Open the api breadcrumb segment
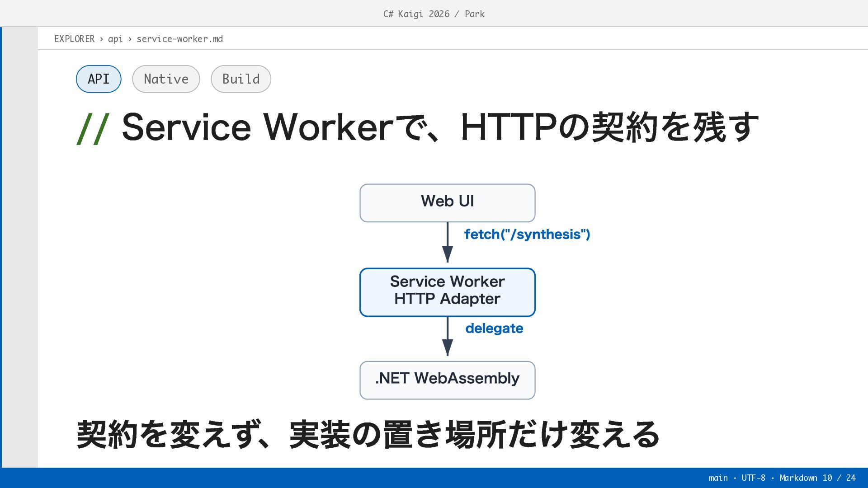 pyautogui.click(x=115, y=39)
